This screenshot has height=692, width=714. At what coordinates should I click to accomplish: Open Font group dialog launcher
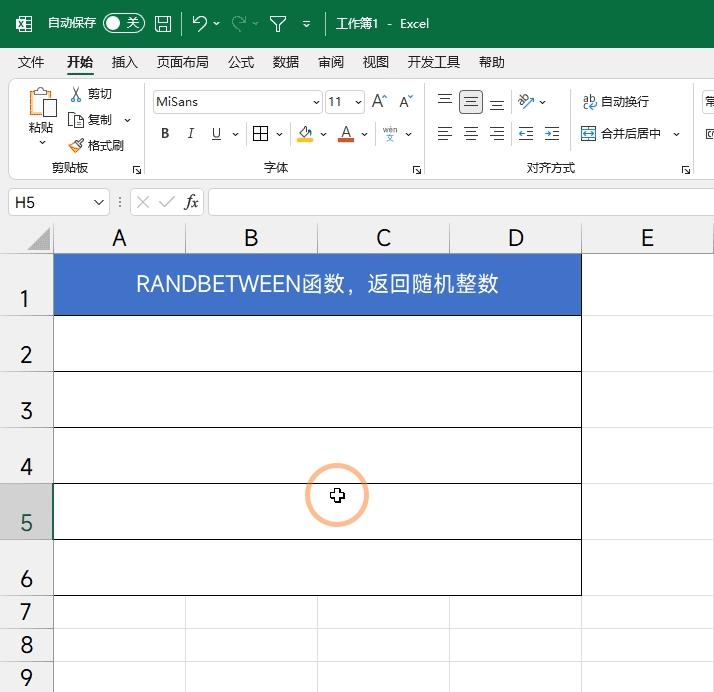tap(417, 170)
